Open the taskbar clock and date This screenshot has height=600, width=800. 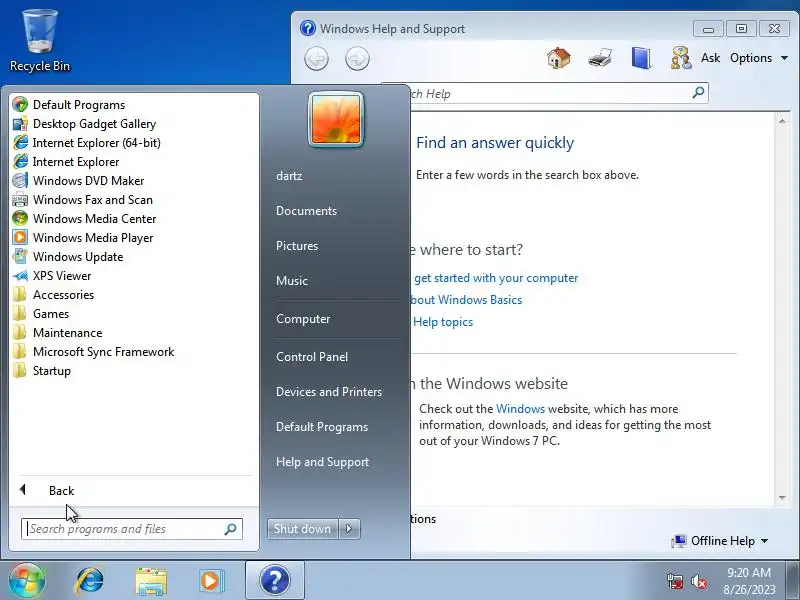click(x=749, y=581)
